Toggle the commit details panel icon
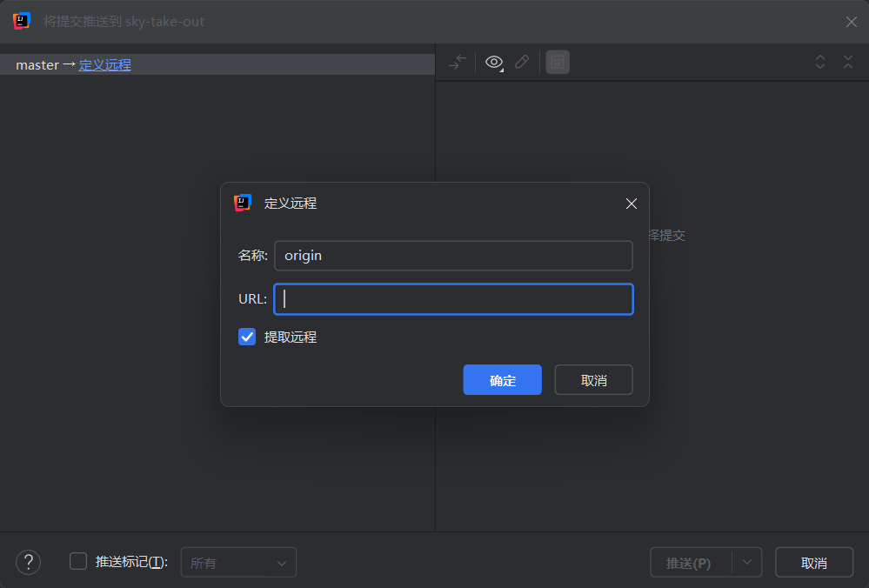 [x=558, y=62]
